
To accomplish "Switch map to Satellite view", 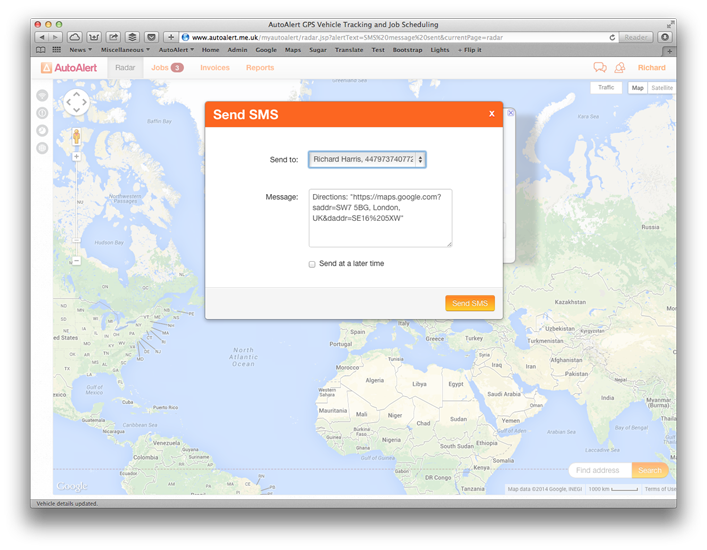I will tap(661, 88).
